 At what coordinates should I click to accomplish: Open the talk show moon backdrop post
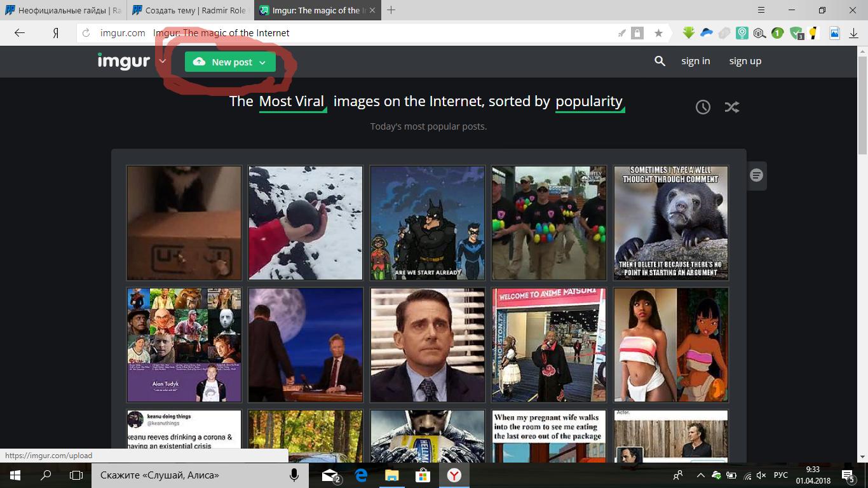tap(306, 345)
